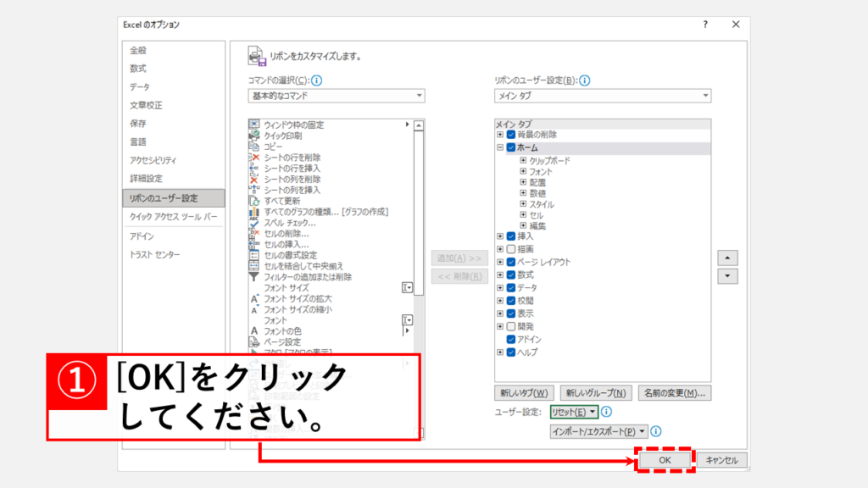Click the シートの列を挿入 icon

coord(254,190)
